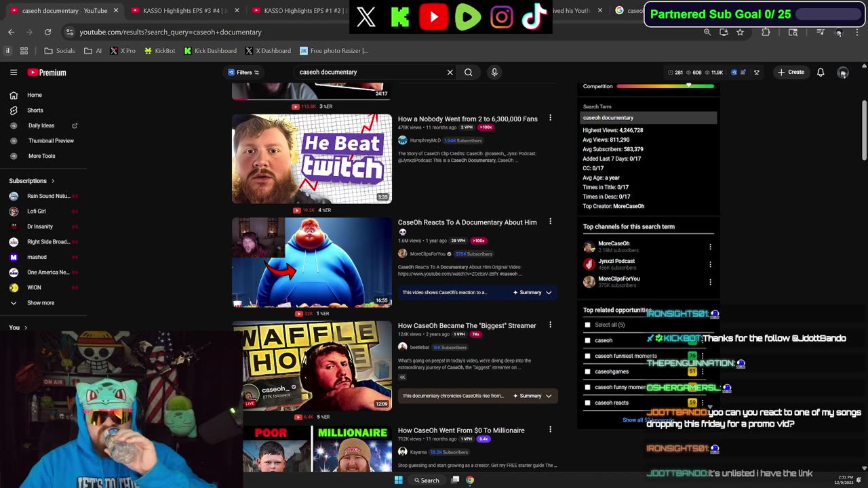Expand Summary for 'Biggest Streamer' documentary video
868x488 pixels.
532,396
